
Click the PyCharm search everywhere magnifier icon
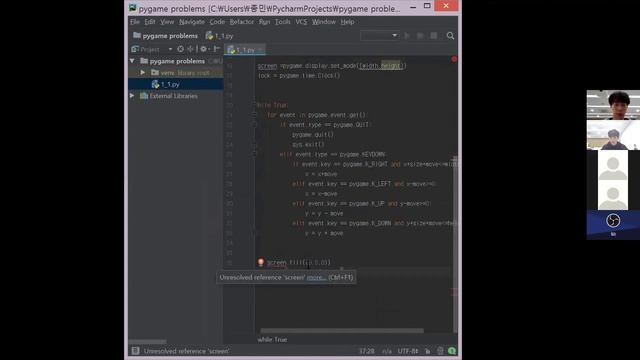pyautogui.click(x=450, y=36)
